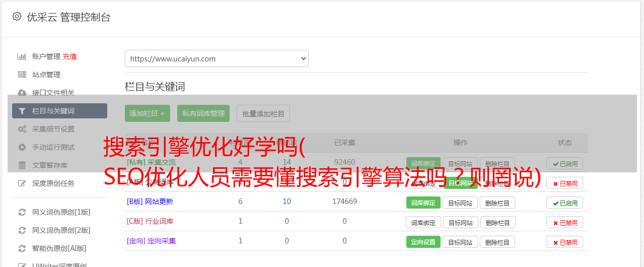Viewport: 644px width, 267px height.
Task: Click 词库绑定 in the 采集交流 row
Action: (423, 163)
